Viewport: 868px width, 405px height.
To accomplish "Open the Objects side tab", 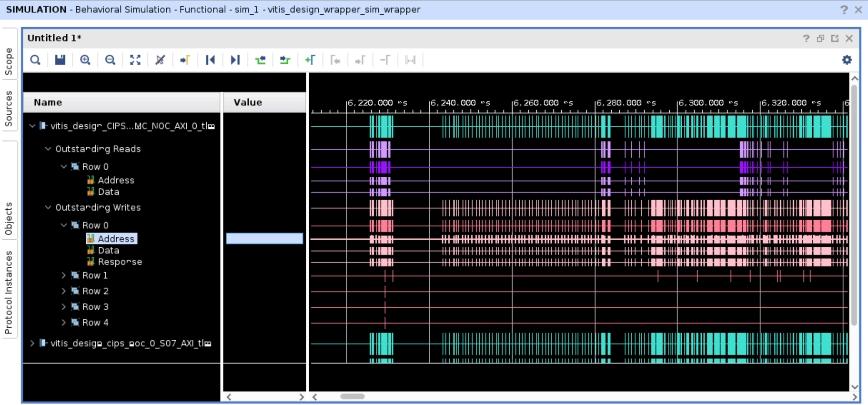I will [9, 219].
